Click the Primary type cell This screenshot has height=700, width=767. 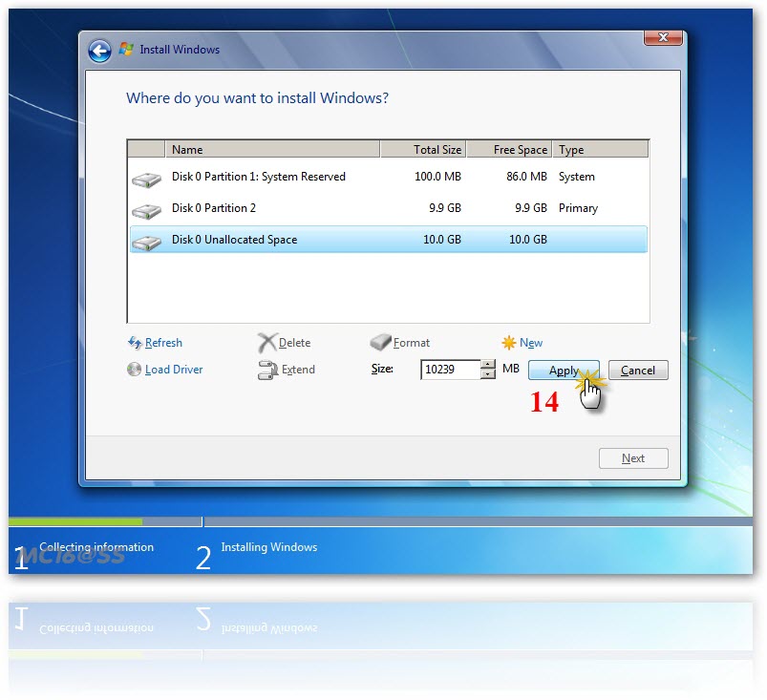578,208
